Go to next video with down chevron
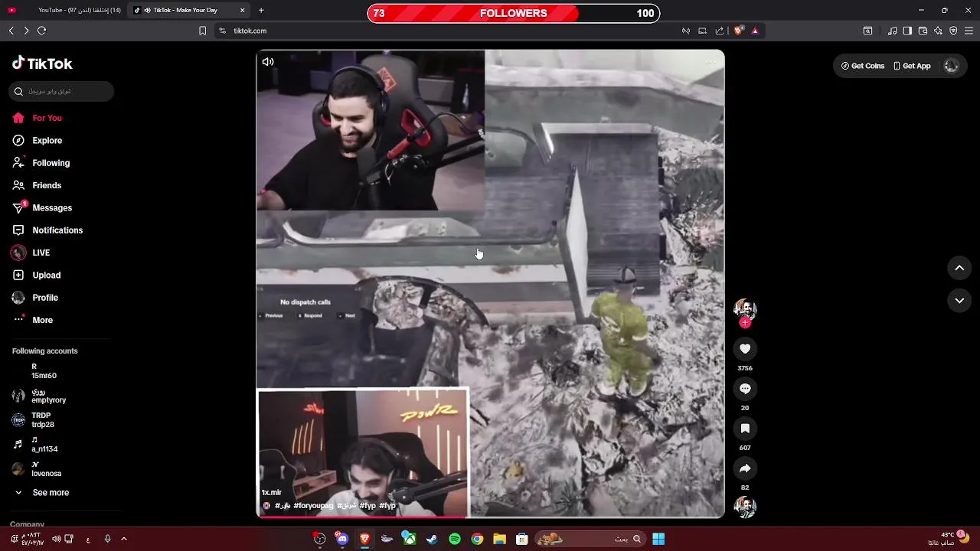The image size is (980, 551). coord(959,301)
